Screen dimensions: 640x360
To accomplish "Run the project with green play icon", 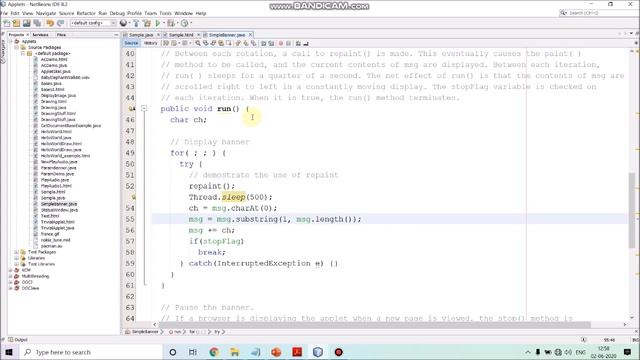I will (x=158, y=23).
